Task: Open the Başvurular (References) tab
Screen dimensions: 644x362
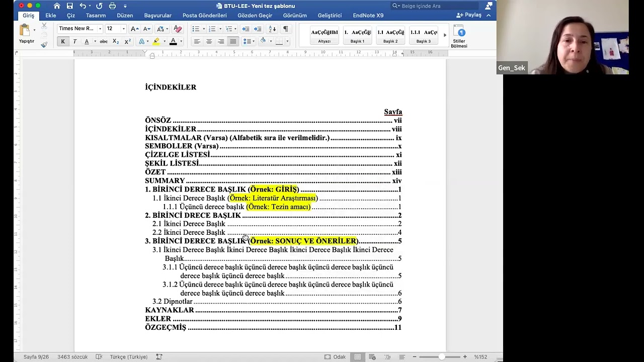Action: [x=158, y=16]
